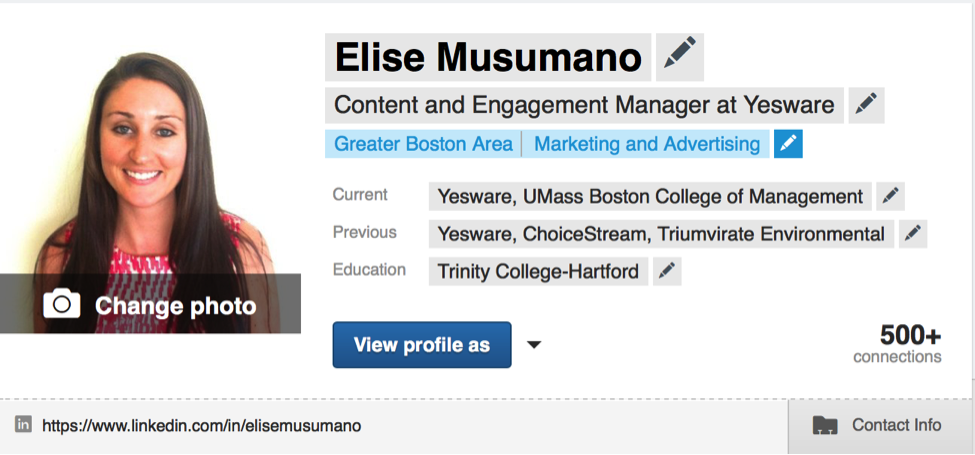975x455 pixels.
Task: Click the Greater Boston Area location
Action: (423, 144)
